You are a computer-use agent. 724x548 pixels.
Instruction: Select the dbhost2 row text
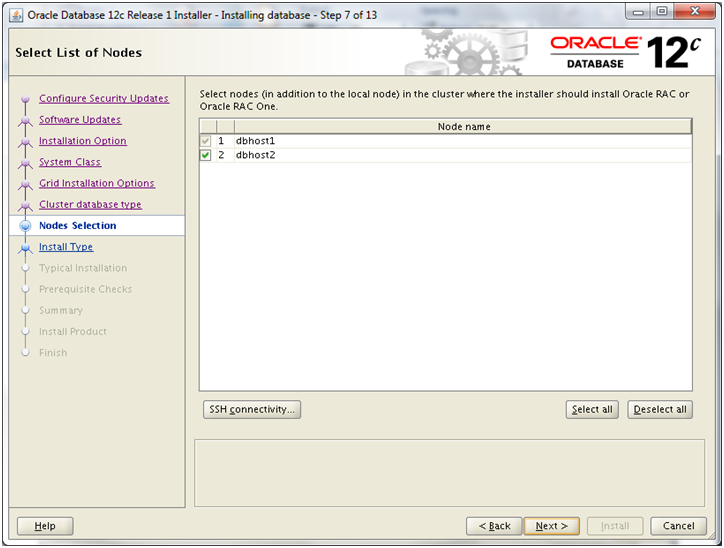pyautogui.click(x=255, y=155)
